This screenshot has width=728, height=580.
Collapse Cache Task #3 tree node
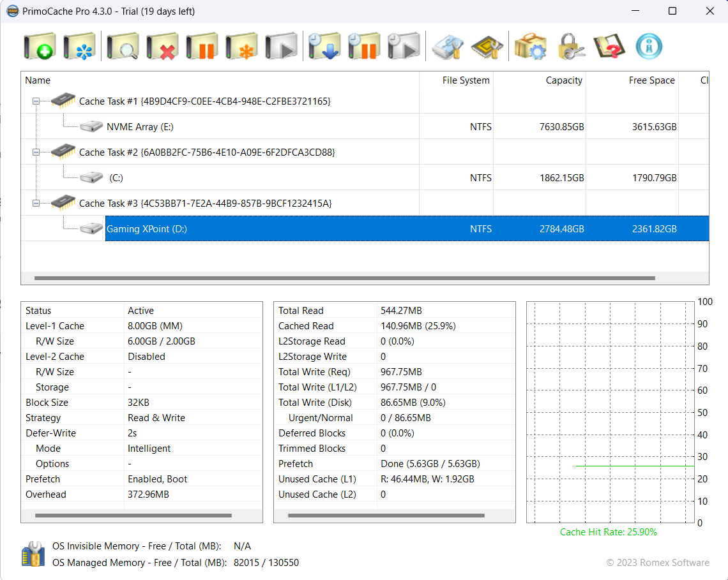[36, 203]
